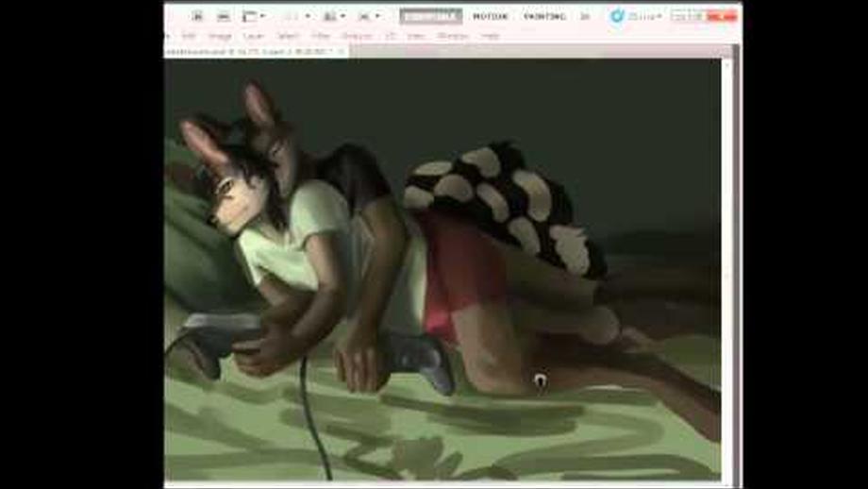Show more workspaces with double-arrow button
This screenshot has height=489, width=868.
point(585,17)
